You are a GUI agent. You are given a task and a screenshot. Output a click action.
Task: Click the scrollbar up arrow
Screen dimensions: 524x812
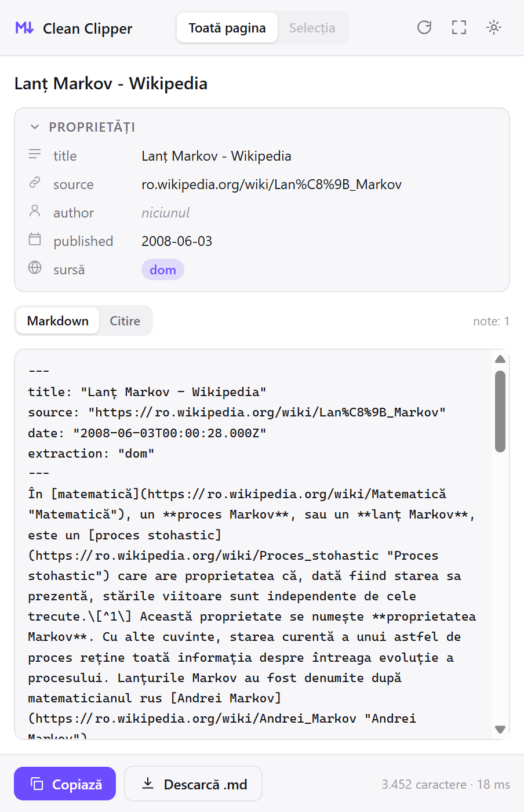pos(500,360)
